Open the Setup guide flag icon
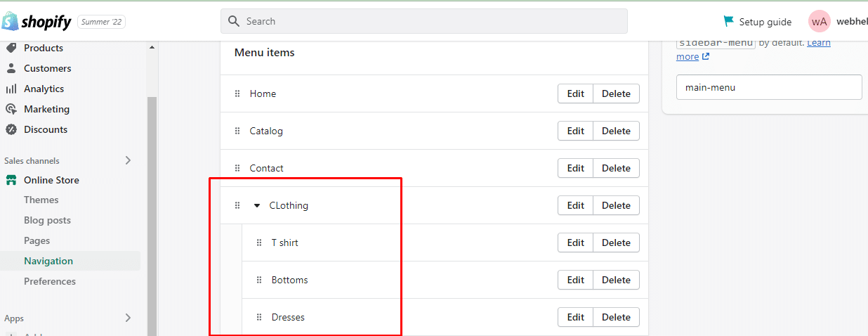Image resolution: width=868 pixels, height=336 pixels. [x=728, y=22]
